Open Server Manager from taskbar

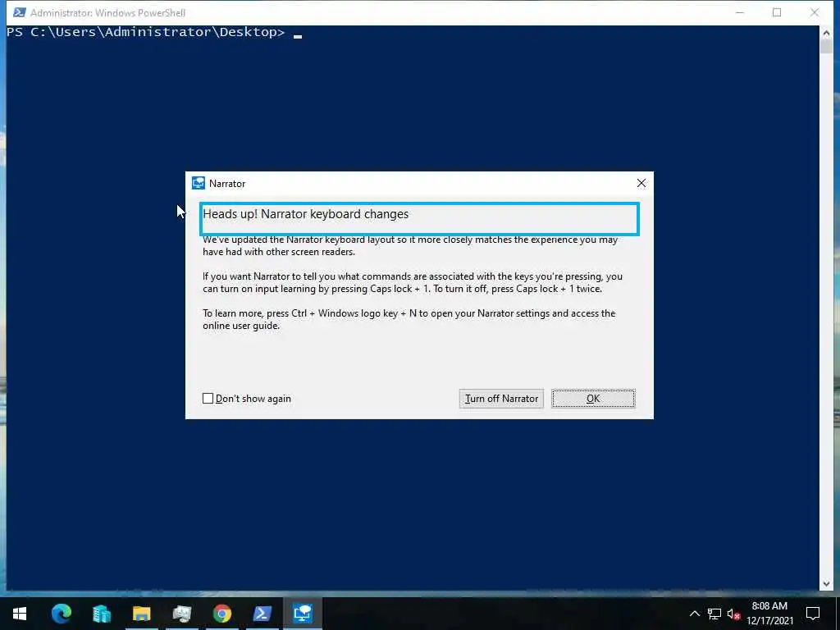101,614
